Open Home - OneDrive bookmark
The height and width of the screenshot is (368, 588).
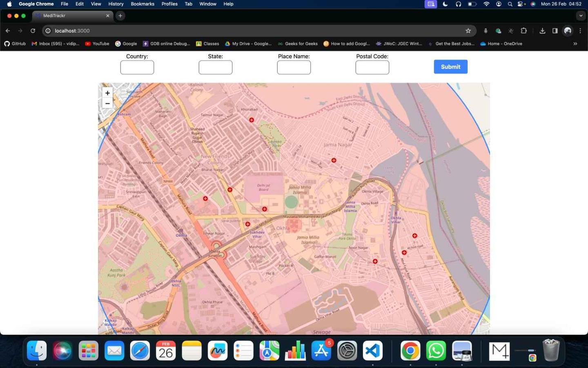tap(501, 43)
